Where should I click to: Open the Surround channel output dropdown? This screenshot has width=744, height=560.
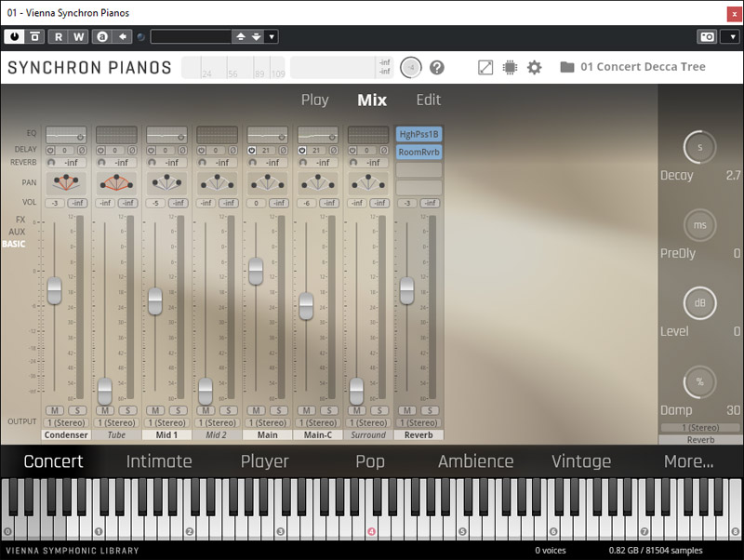[369, 422]
